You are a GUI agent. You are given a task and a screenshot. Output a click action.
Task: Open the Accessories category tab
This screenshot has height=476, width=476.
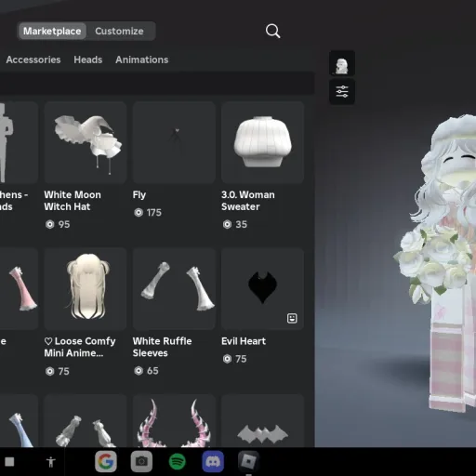[x=33, y=59]
